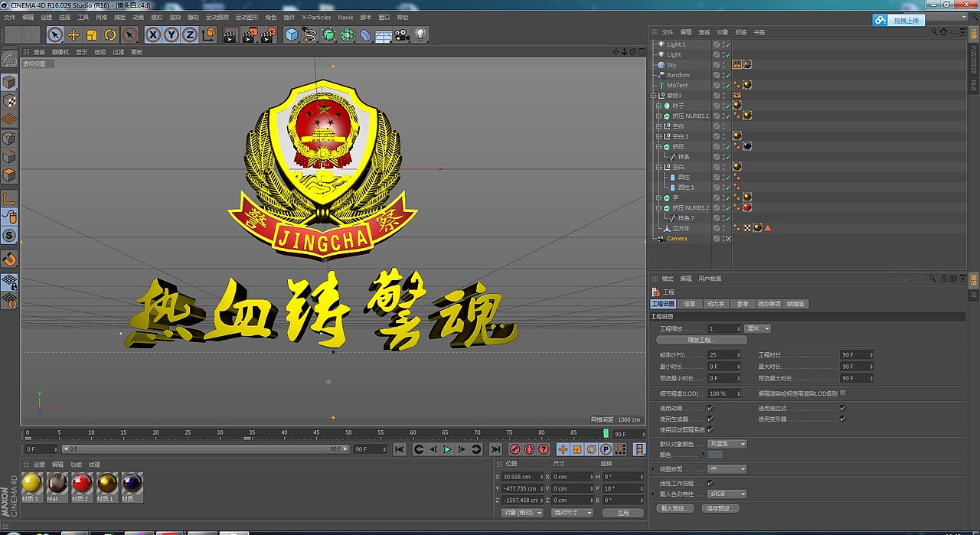The image size is (980, 535).
Task: Add a camera object
Action: [x=402, y=34]
